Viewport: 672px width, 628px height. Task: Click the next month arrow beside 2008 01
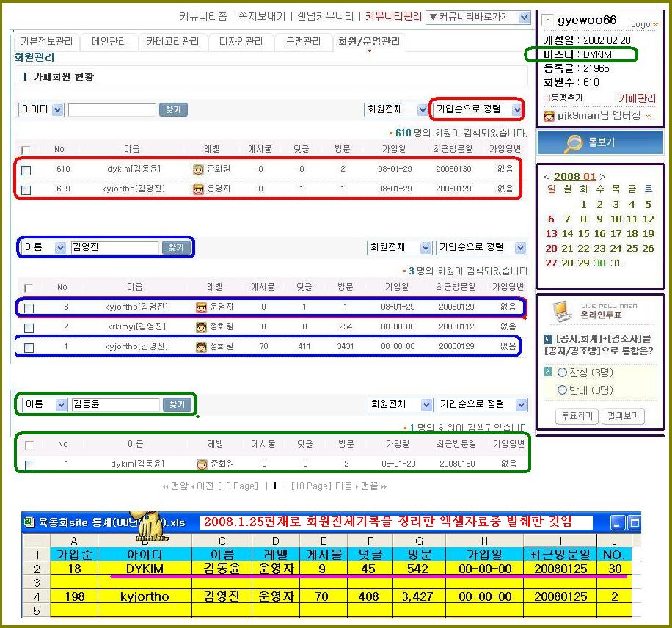pyautogui.click(x=603, y=177)
